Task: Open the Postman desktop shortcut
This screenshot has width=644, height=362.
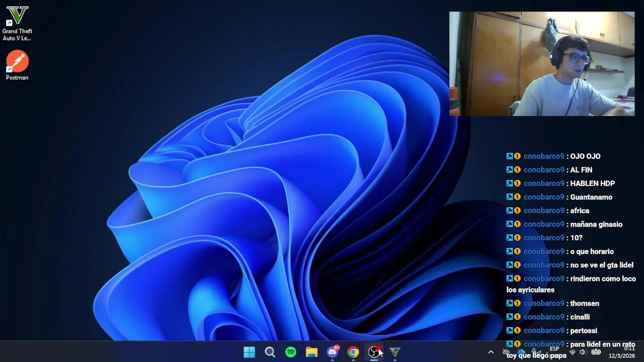Action: click(x=17, y=65)
